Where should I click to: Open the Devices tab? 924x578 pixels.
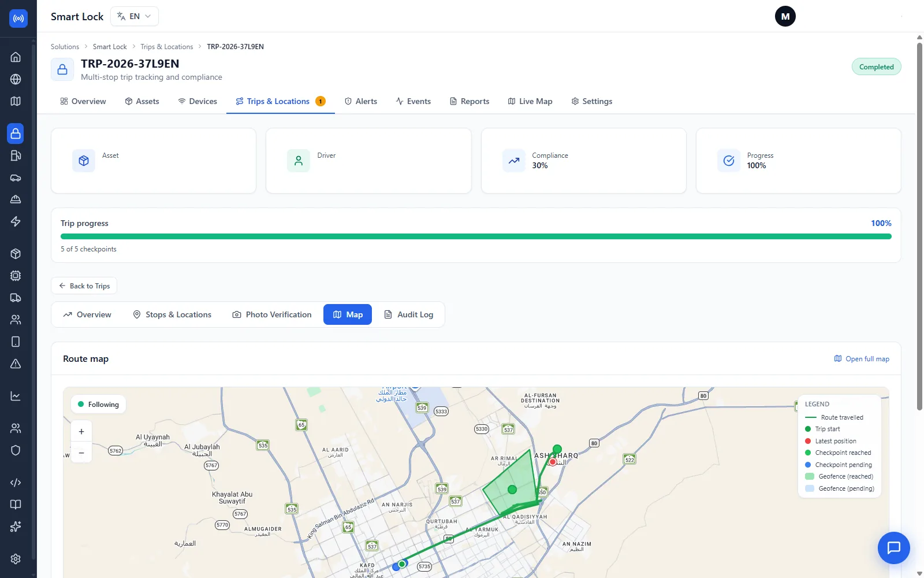198,101
